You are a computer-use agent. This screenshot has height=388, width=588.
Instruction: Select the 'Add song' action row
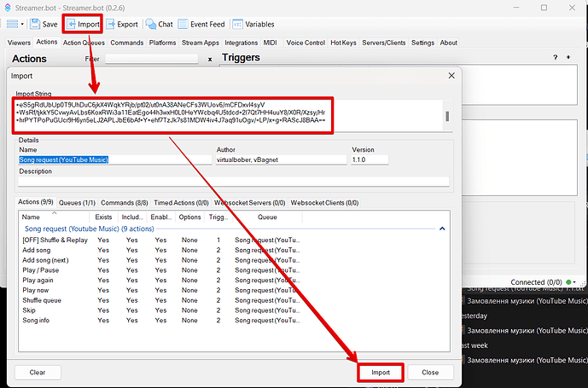pos(161,250)
